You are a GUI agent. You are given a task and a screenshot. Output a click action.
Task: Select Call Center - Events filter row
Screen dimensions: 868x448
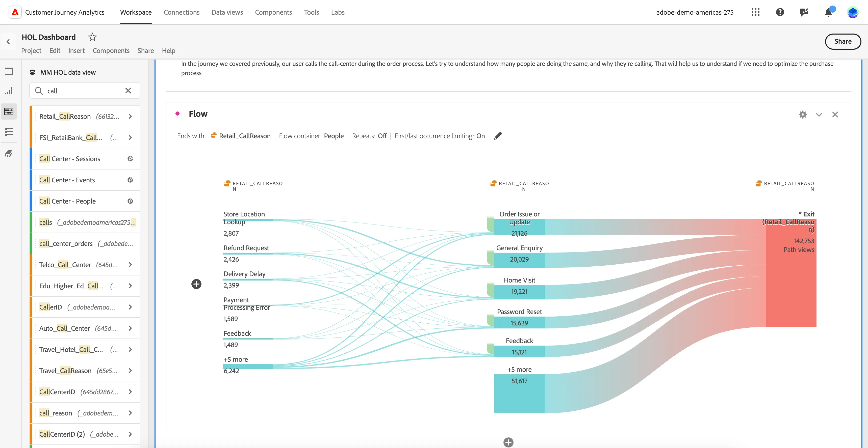click(85, 180)
